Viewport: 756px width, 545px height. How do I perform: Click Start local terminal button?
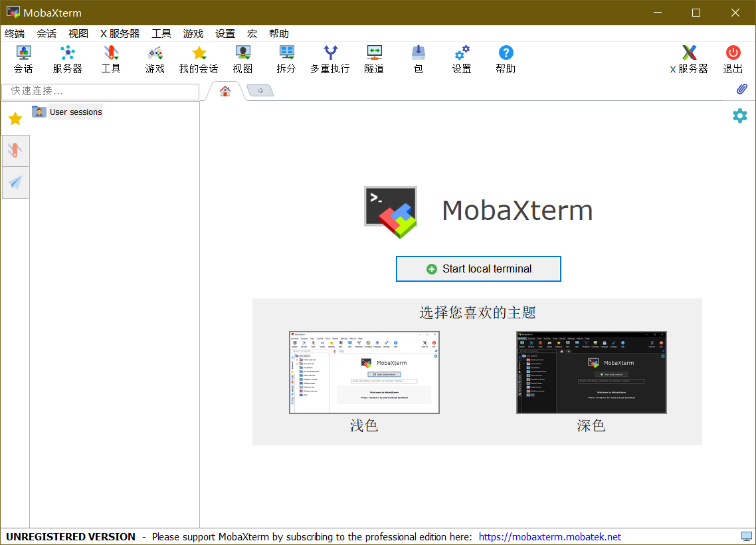click(x=478, y=269)
